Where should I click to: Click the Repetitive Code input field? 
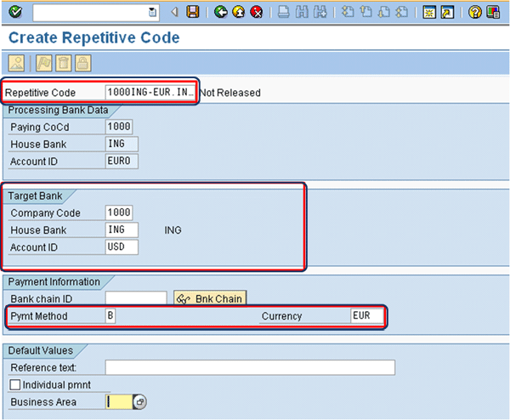pyautogui.click(x=150, y=92)
